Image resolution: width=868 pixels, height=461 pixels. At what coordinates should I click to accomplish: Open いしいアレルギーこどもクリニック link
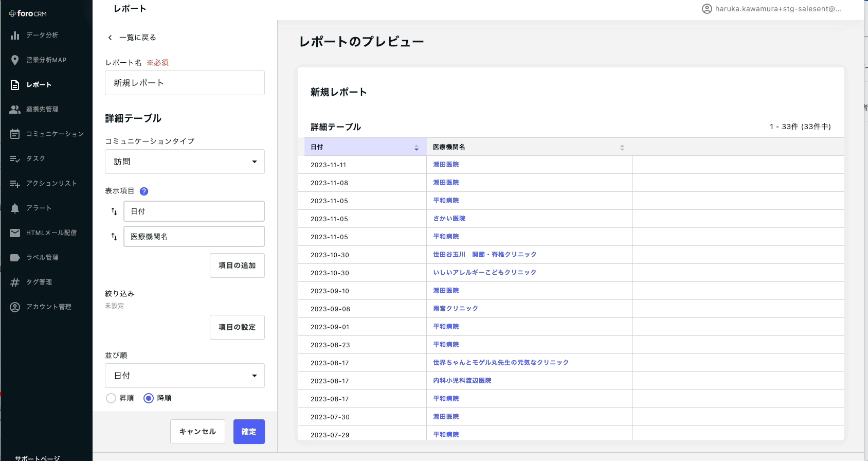(x=484, y=273)
